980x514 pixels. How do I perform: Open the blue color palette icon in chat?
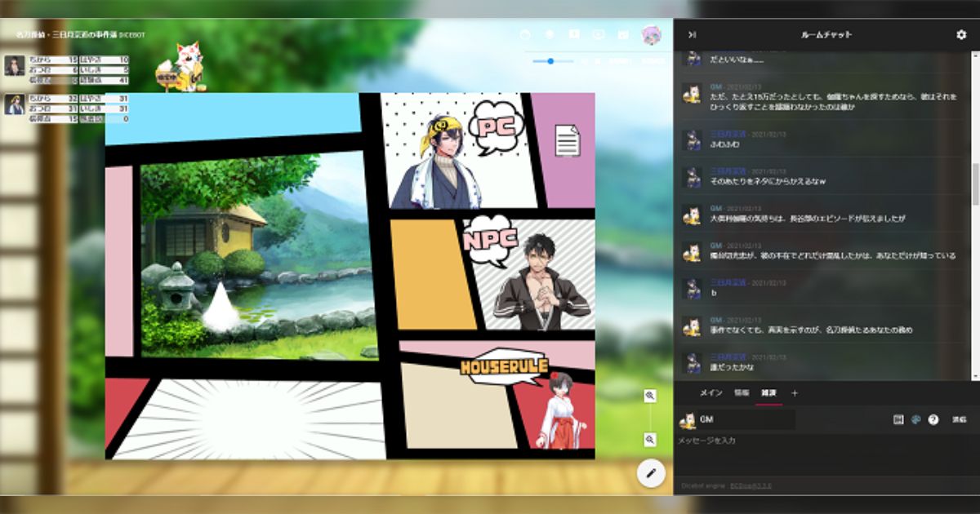click(915, 419)
